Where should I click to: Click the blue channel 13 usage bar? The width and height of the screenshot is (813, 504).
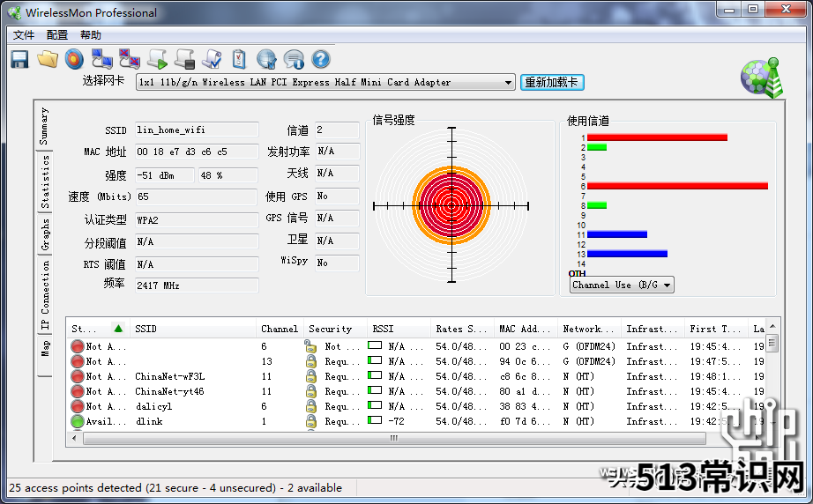click(x=627, y=254)
